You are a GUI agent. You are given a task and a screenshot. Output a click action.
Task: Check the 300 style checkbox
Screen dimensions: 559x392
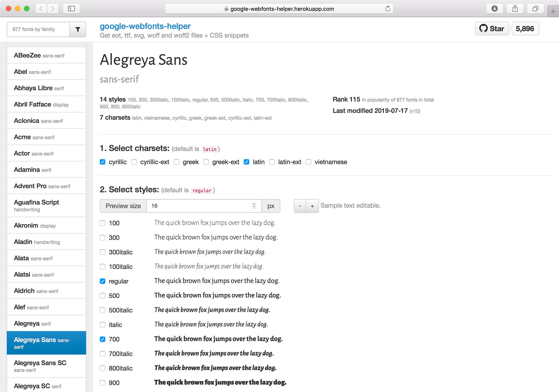point(103,238)
